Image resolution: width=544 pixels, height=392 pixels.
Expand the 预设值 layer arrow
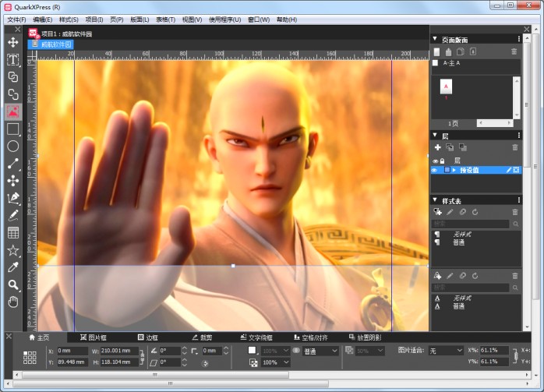coord(454,170)
